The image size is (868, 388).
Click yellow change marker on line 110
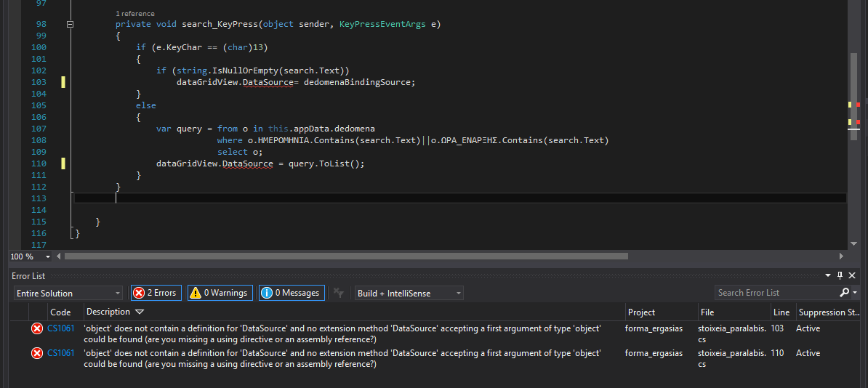pos(63,163)
